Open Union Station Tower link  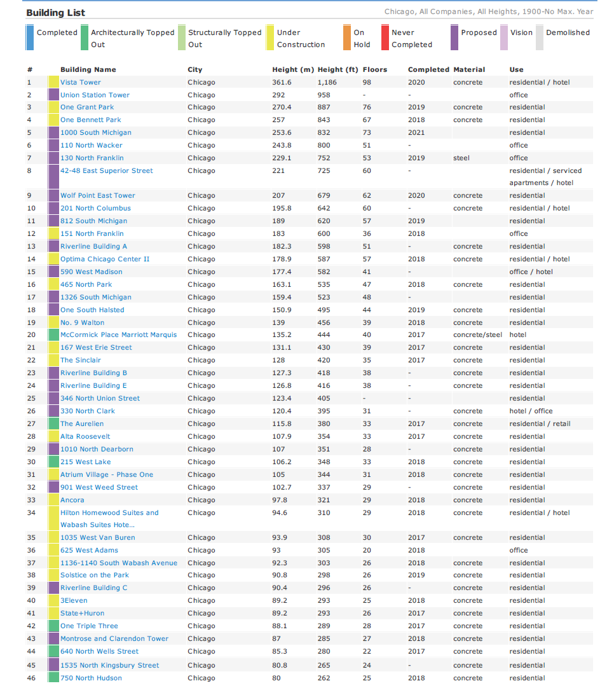(x=95, y=95)
